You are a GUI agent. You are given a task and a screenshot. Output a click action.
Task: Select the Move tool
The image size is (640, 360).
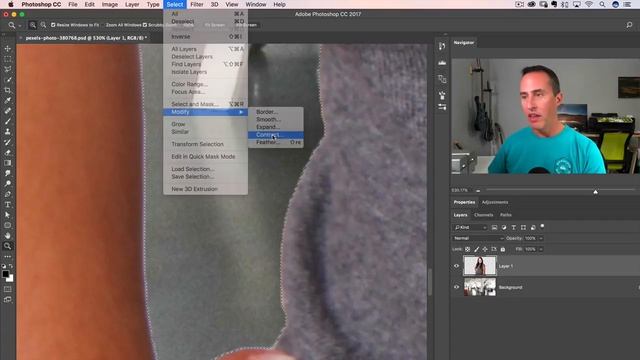[x=8, y=49]
